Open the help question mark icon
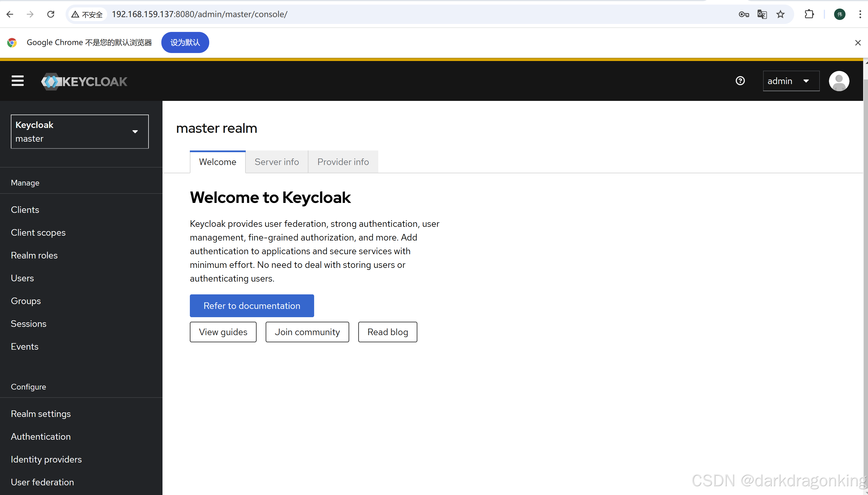The width and height of the screenshot is (868, 495). click(x=740, y=81)
